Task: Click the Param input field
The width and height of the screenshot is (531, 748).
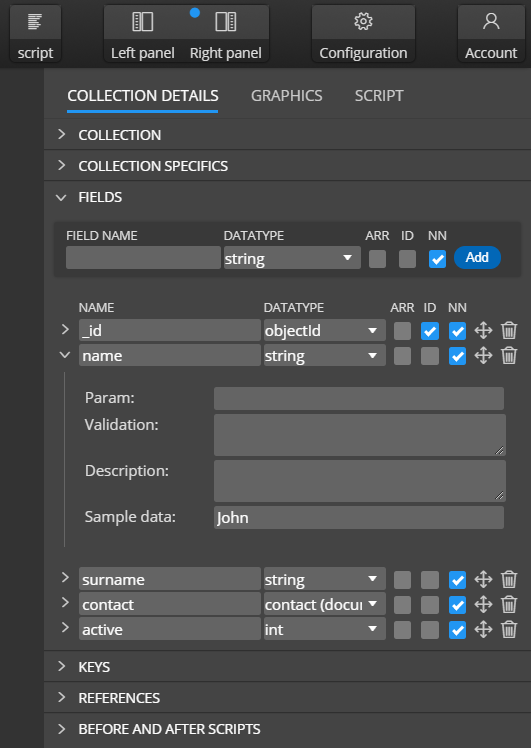Action: [359, 398]
